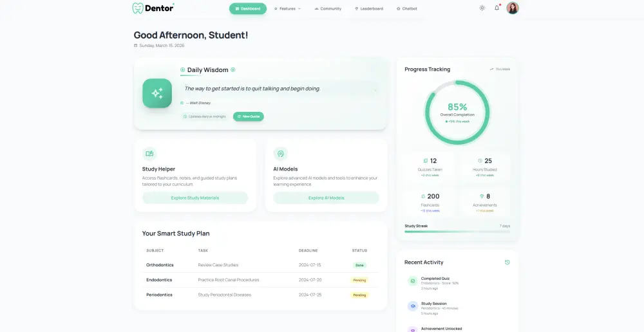Click the Pending badge for Periodontics
The width and height of the screenshot is (644, 332).
pyautogui.click(x=359, y=295)
